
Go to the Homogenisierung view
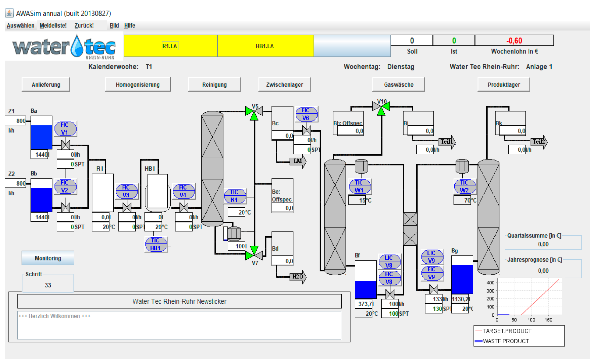click(138, 85)
